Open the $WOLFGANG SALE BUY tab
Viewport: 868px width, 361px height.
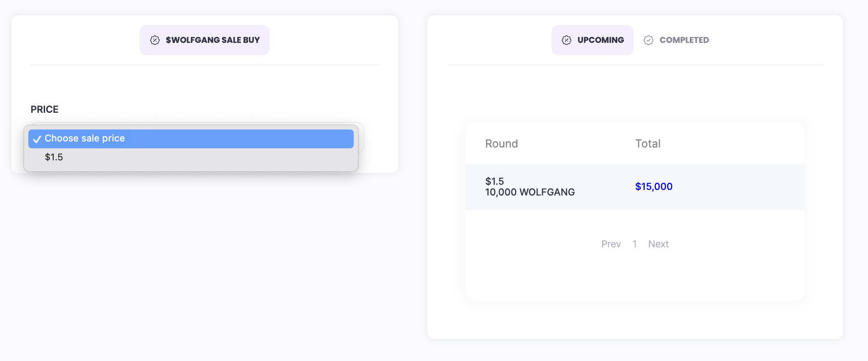tap(212, 40)
